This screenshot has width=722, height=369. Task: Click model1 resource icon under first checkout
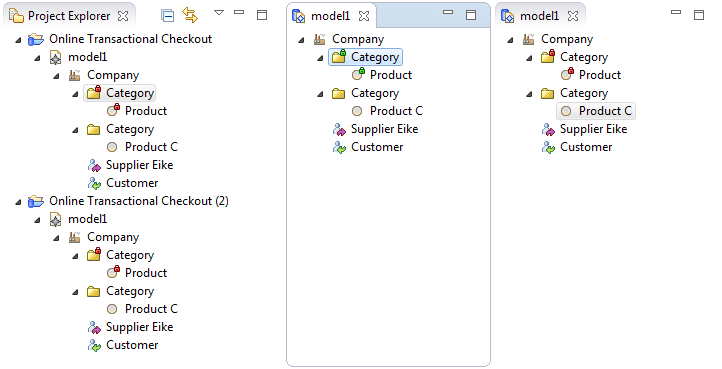click(55, 58)
